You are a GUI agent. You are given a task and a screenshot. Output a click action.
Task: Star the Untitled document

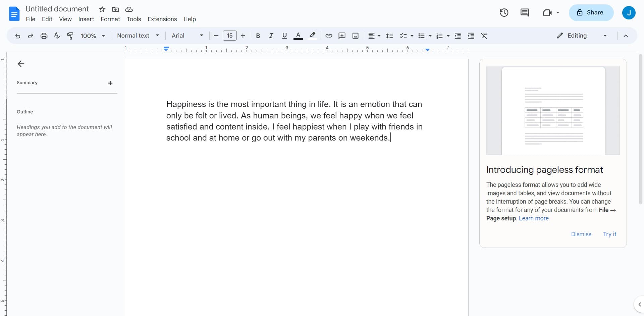102,9
